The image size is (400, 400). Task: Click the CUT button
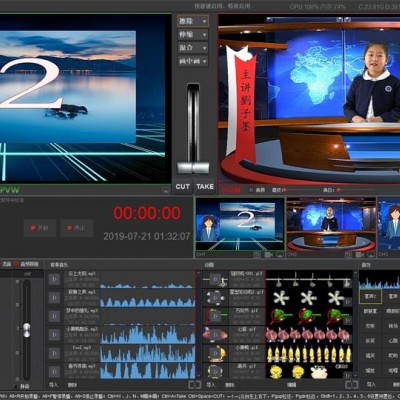pyautogui.click(x=183, y=187)
